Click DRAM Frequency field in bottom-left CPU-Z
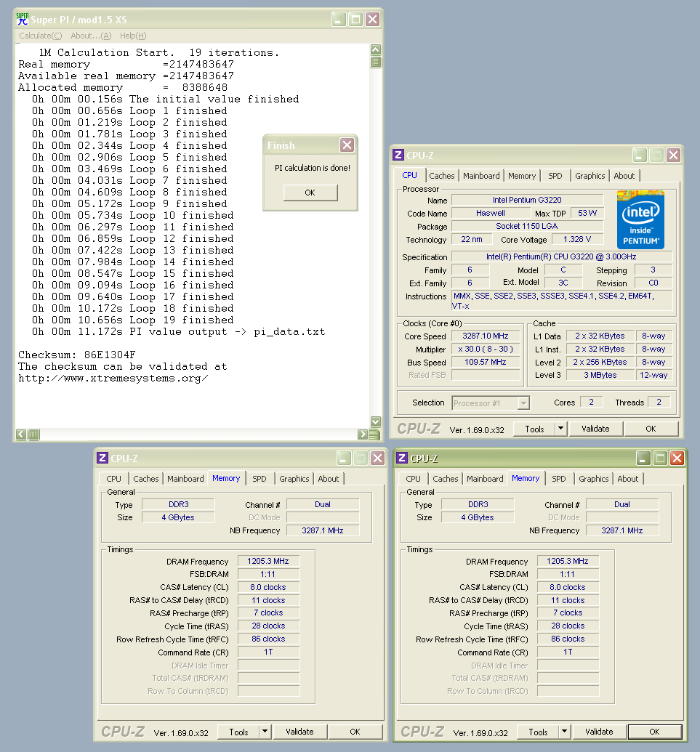The image size is (700, 752). coord(268,561)
